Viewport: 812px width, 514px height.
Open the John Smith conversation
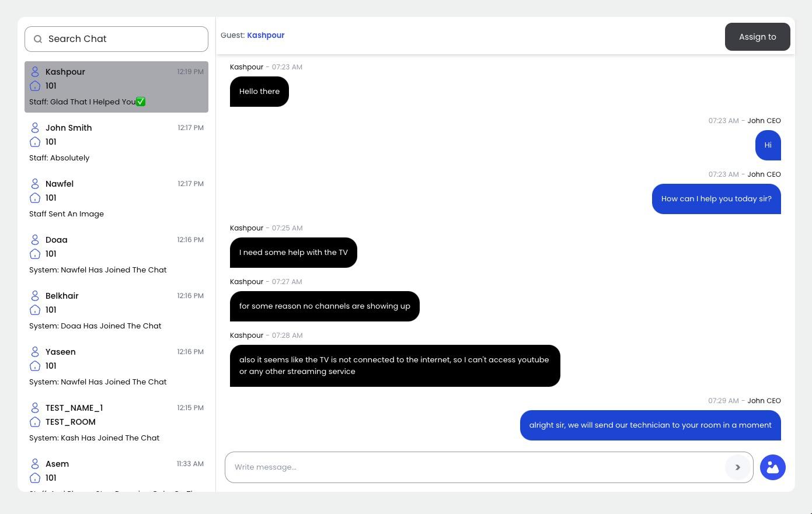click(116, 142)
